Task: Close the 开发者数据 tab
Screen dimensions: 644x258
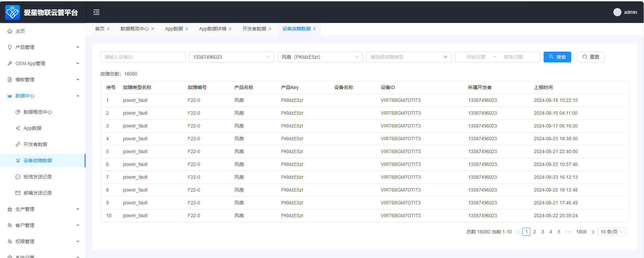Action: tap(270, 29)
